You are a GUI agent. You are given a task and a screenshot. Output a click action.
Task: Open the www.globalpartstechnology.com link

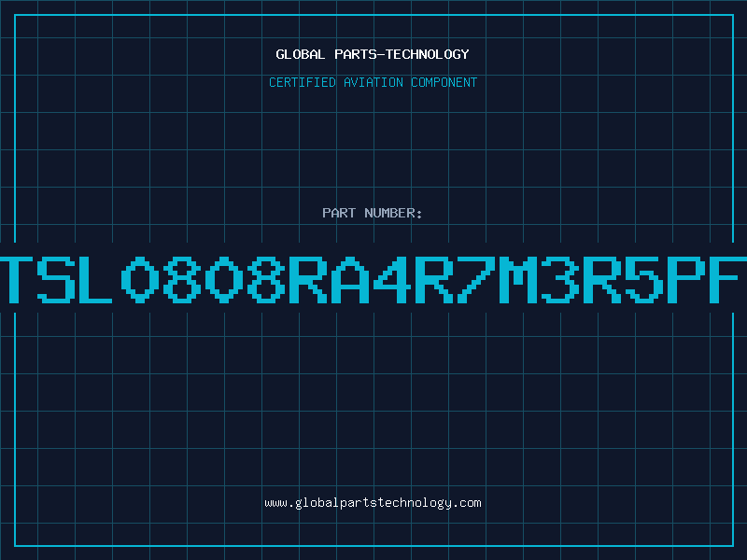[373, 503]
